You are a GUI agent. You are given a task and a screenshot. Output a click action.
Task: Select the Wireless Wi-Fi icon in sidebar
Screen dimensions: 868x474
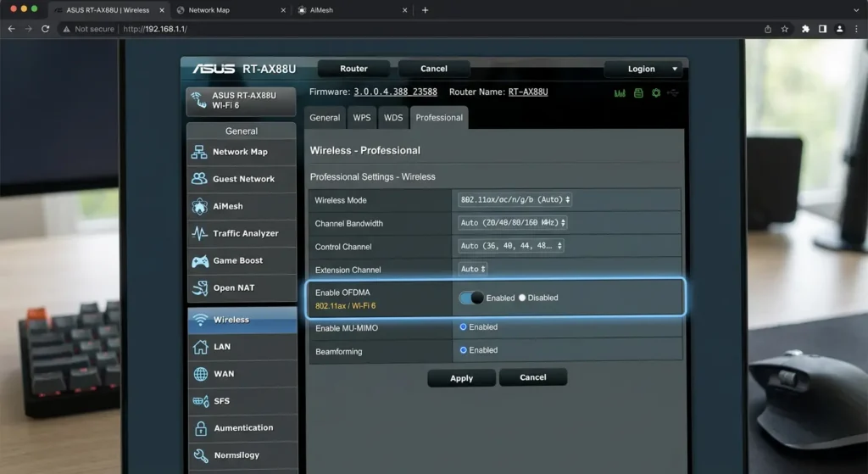coord(200,320)
